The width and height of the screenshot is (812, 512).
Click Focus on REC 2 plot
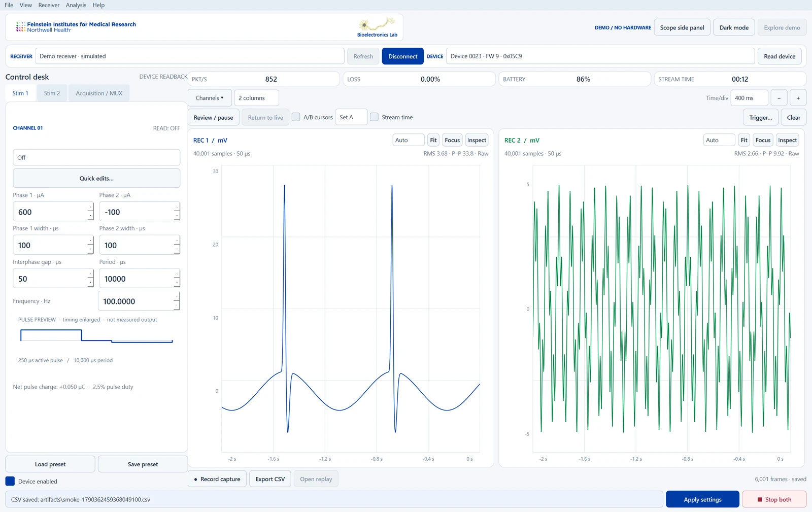[763, 140]
